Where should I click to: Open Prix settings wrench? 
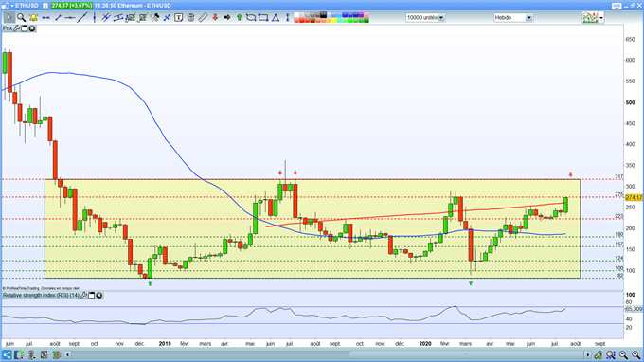point(16,28)
